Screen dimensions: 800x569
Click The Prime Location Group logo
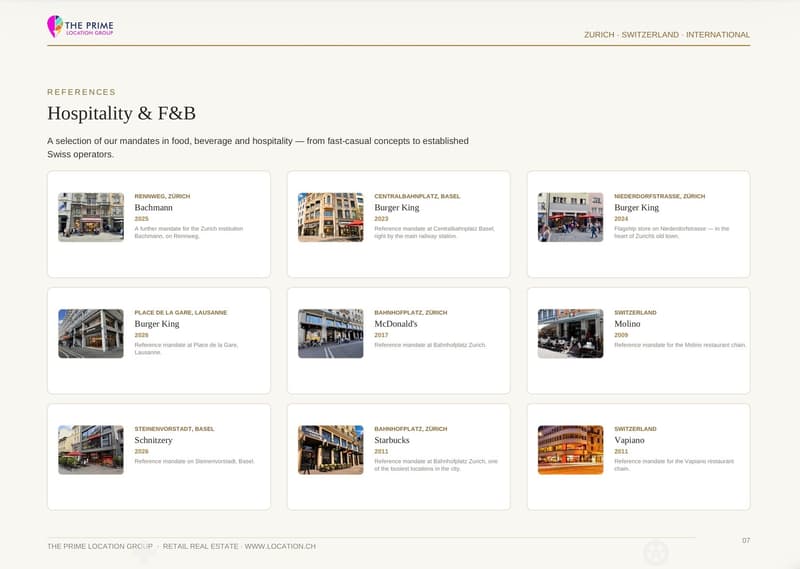pos(80,26)
